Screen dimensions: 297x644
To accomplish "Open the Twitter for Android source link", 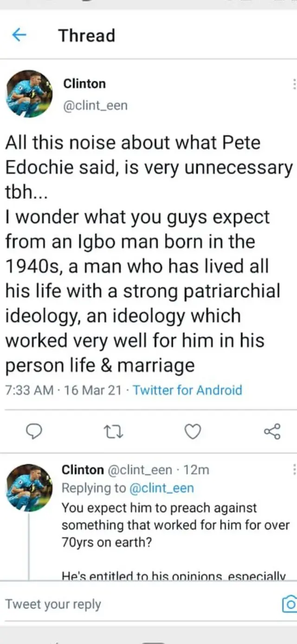I will (x=187, y=390).
